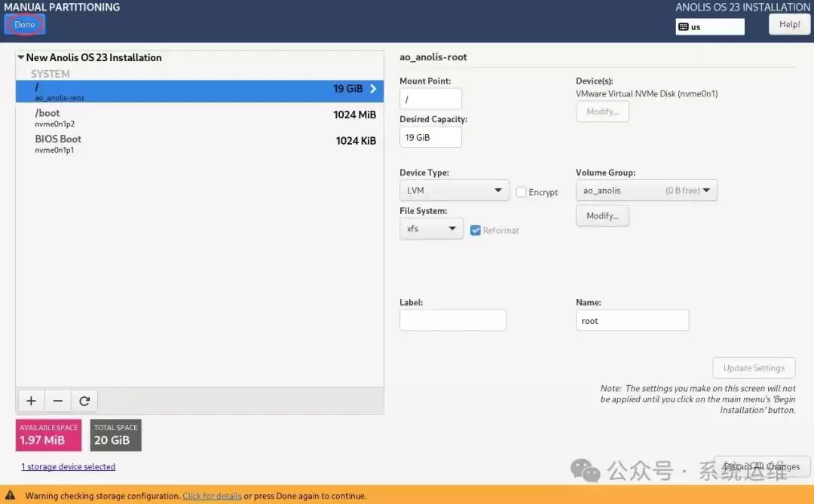Click the minus icon to remove partition
This screenshot has width=814, height=504.
point(58,401)
